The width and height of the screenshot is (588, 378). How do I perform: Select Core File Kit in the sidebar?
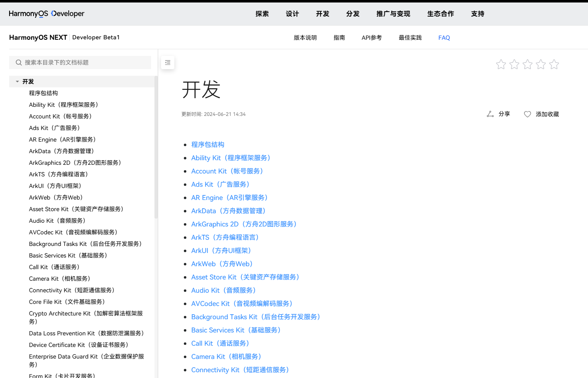[68, 302]
